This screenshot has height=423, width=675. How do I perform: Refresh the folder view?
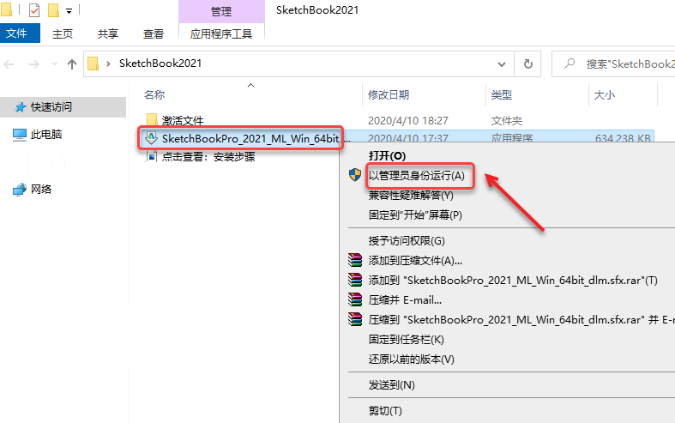click(528, 64)
